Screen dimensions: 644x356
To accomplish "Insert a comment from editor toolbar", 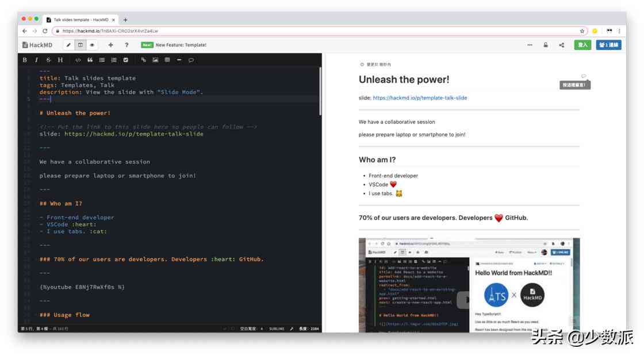I will pyautogui.click(x=191, y=60).
